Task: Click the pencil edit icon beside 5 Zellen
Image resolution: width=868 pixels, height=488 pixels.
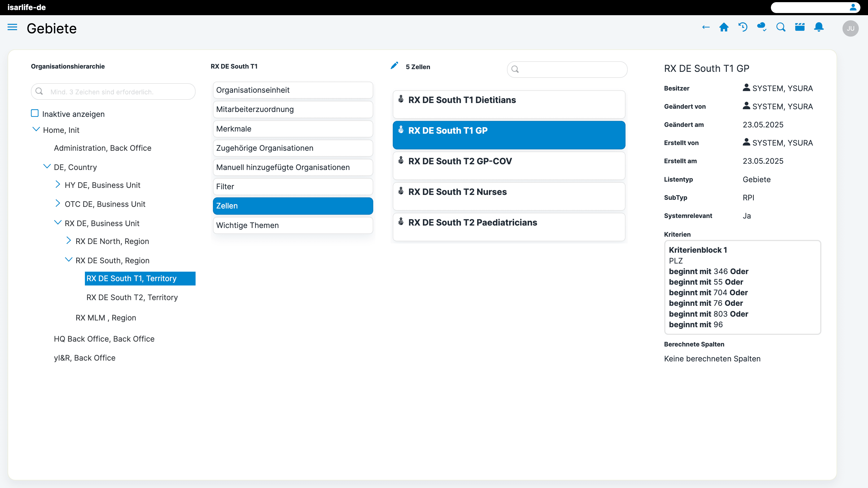Action: [x=394, y=66]
